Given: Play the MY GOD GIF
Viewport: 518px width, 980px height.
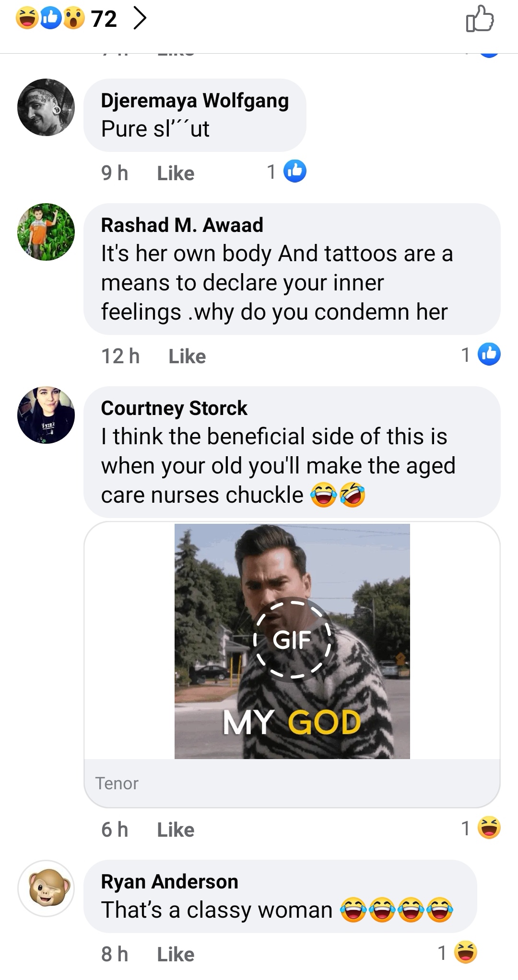Looking at the screenshot, I should click(292, 641).
